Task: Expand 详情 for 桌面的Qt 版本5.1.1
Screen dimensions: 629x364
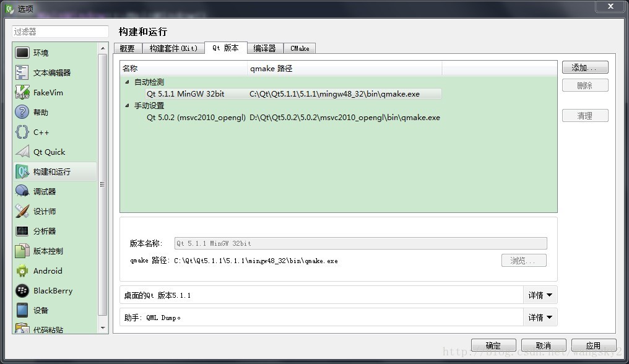Action: 540,295
